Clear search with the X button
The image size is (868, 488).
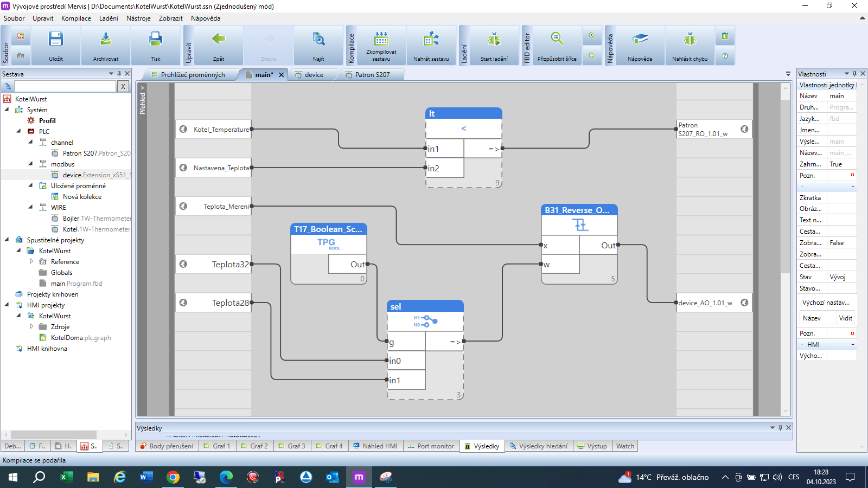tap(123, 86)
